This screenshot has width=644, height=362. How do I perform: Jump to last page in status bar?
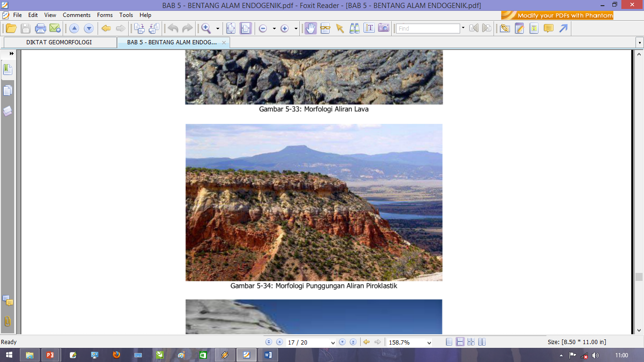[x=353, y=342]
